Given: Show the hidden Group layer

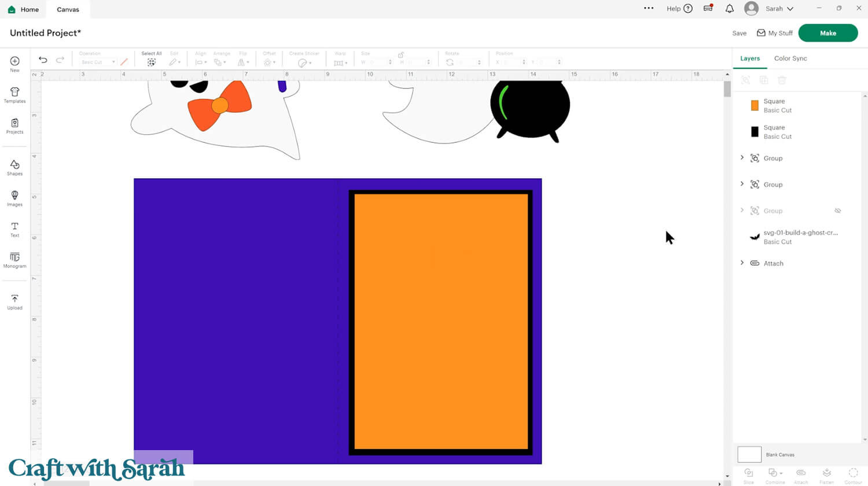Looking at the screenshot, I should pos(837,211).
